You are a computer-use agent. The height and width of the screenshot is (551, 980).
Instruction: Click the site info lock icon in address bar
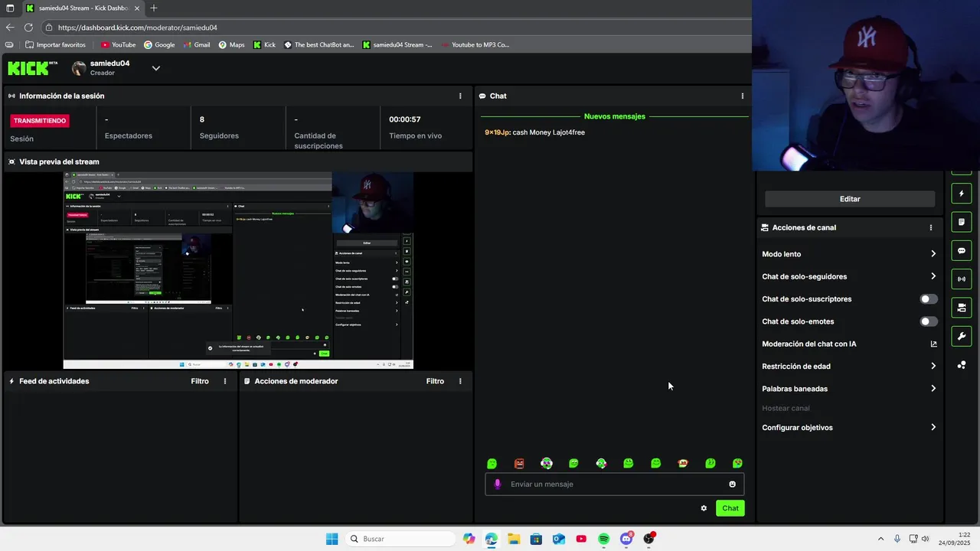[x=49, y=28]
